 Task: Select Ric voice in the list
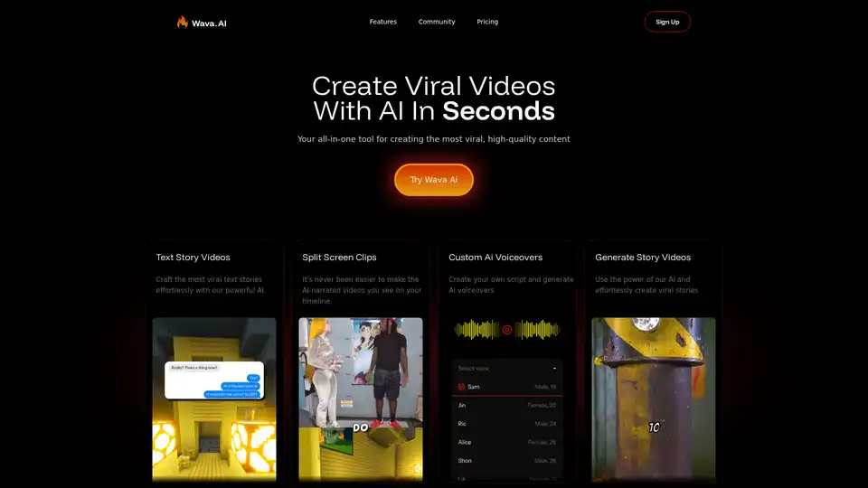tap(506, 424)
